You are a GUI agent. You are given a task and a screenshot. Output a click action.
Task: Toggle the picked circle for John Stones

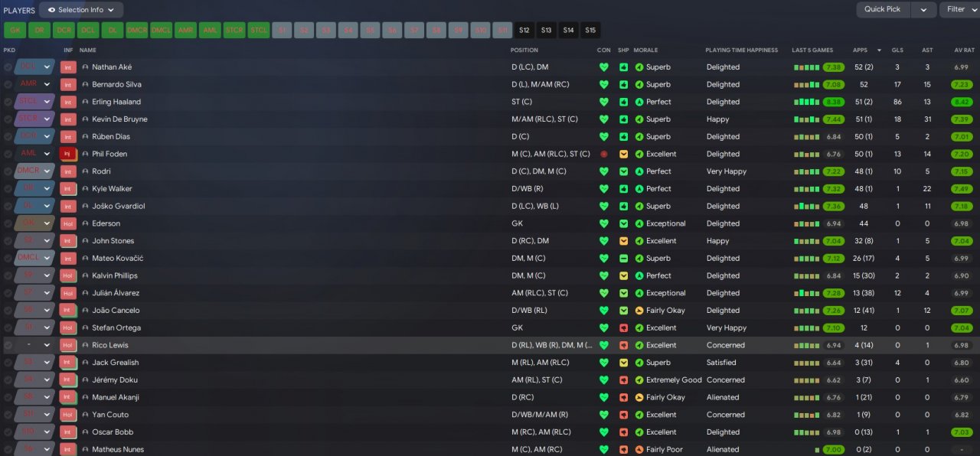[x=8, y=241]
